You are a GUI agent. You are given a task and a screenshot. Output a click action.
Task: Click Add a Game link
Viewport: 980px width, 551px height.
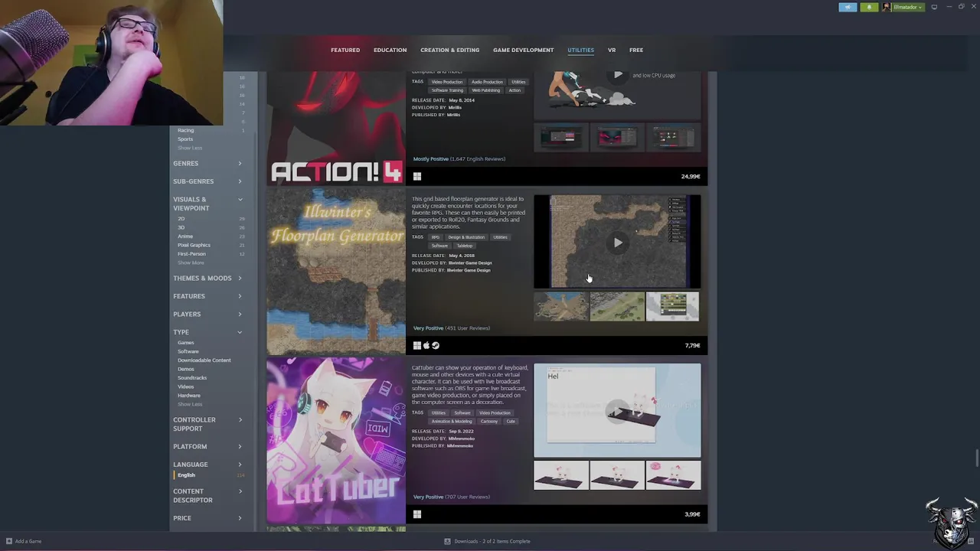(x=28, y=541)
